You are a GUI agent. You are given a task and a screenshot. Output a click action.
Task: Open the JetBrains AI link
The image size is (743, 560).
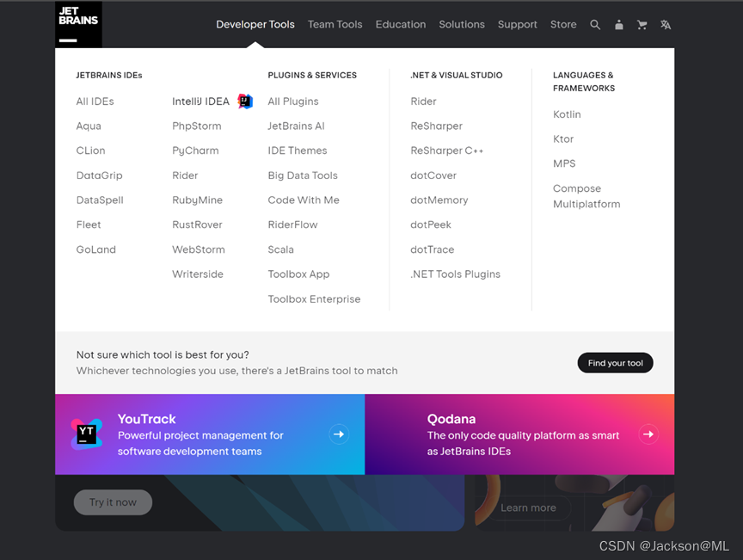point(296,126)
